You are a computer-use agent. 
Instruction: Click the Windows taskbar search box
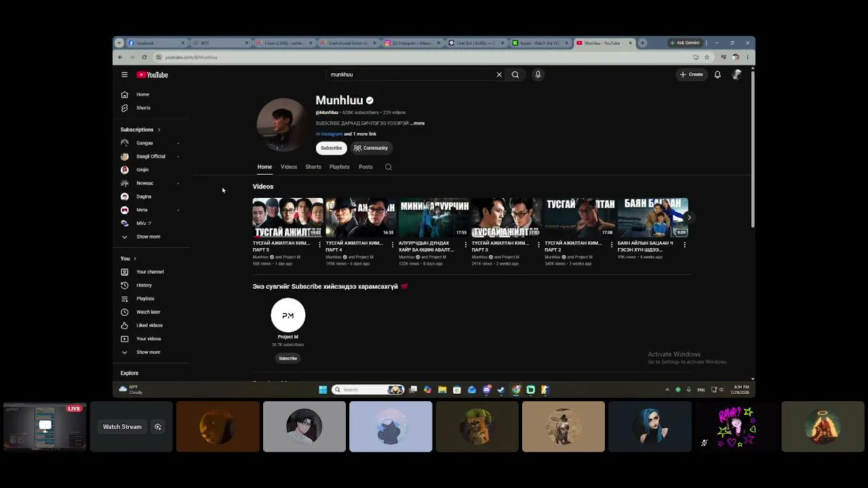click(368, 390)
